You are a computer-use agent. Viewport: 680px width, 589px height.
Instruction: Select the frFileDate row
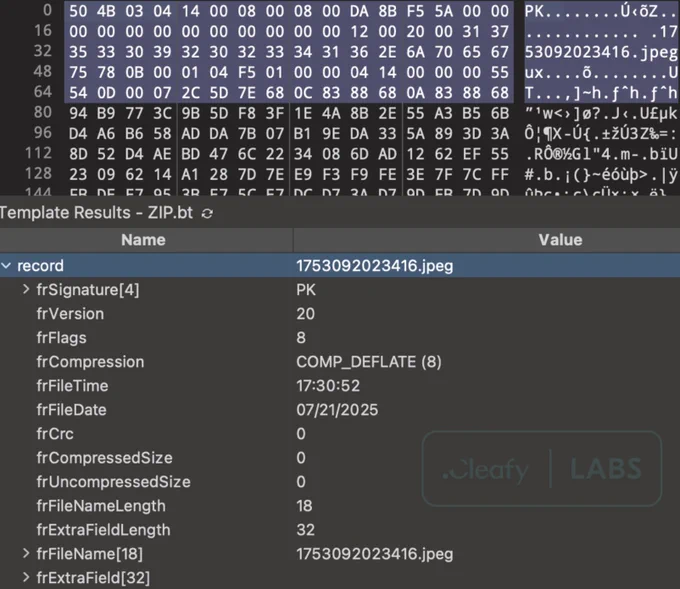(340, 409)
